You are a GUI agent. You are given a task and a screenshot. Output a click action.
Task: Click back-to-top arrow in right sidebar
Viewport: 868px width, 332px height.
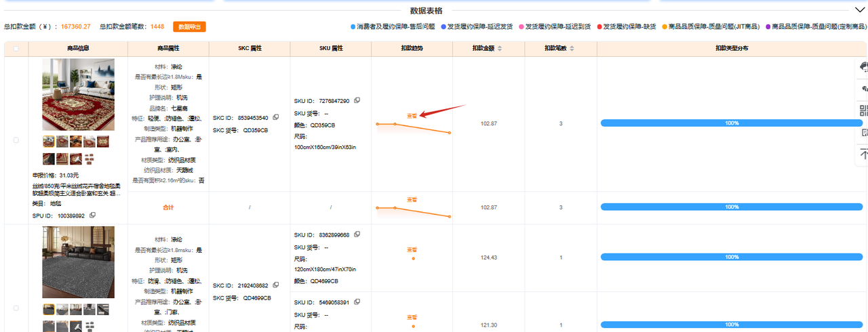pos(864,154)
